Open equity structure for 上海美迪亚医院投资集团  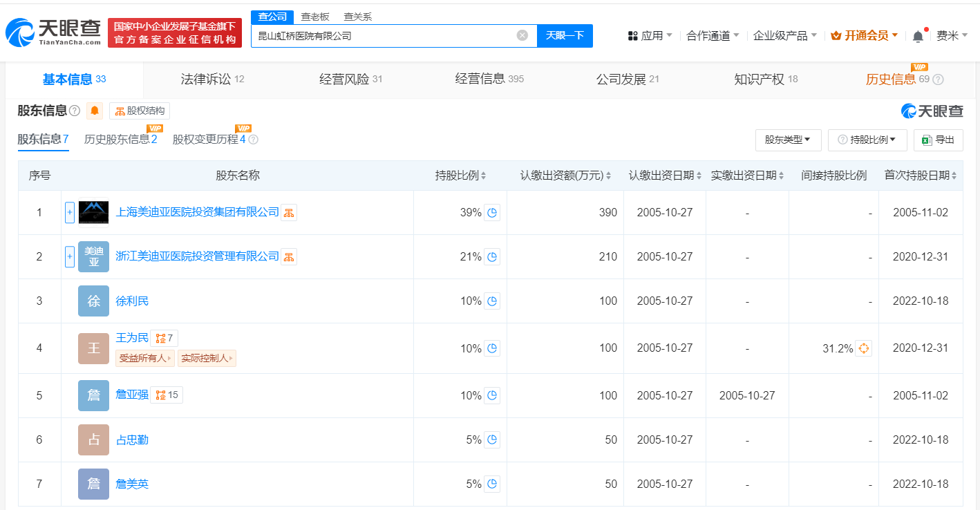click(289, 213)
